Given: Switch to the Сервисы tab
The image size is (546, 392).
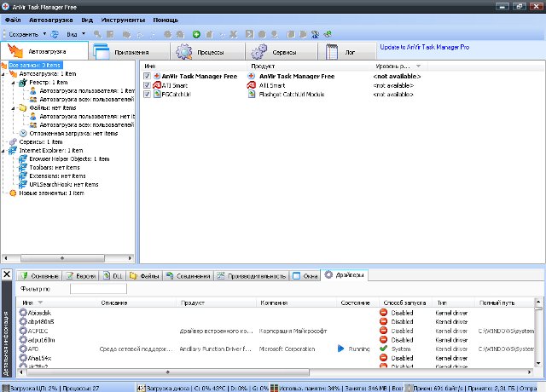Looking at the screenshot, I should tap(282, 51).
